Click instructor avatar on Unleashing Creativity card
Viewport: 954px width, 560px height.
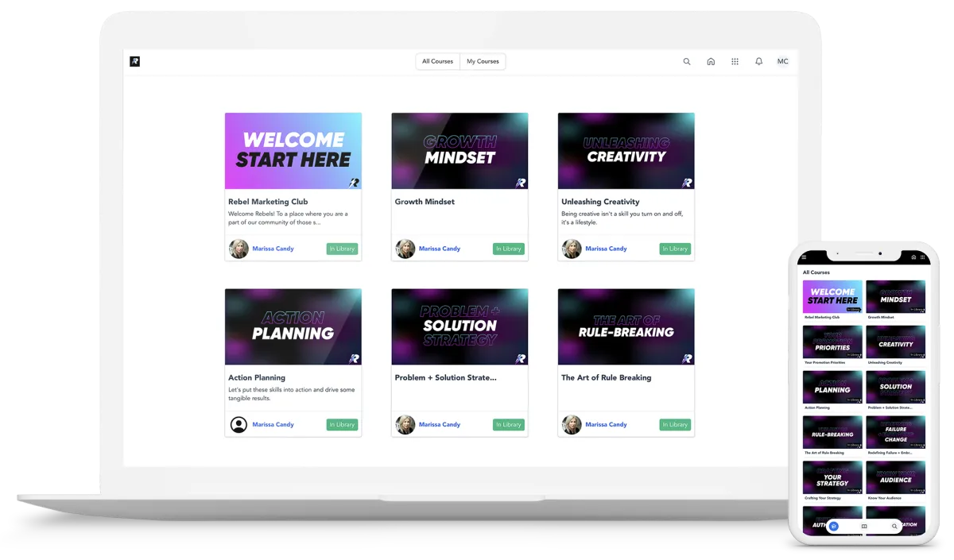click(572, 249)
